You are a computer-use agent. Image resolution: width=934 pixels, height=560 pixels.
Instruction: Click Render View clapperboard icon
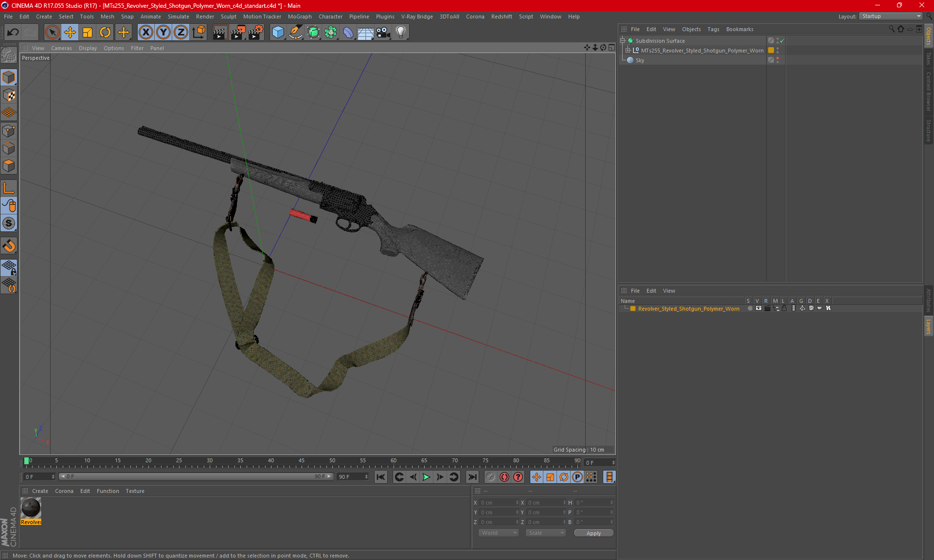[220, 33]
